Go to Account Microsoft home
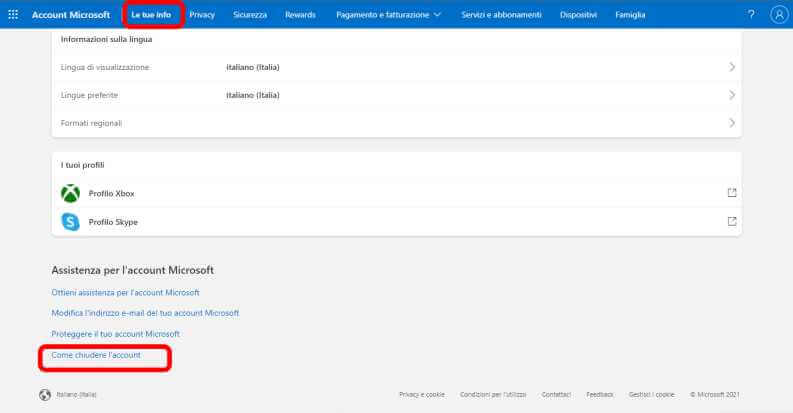Viewport: 793px width, 413px height. pos(71,15)
